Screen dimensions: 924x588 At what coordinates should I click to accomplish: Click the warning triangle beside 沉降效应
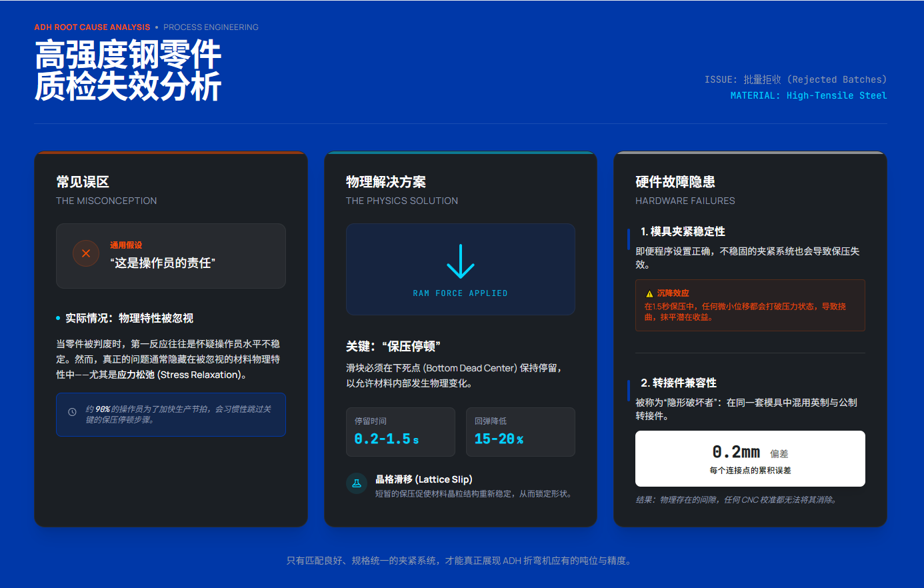pyautogui.click(x=649, y=293)
